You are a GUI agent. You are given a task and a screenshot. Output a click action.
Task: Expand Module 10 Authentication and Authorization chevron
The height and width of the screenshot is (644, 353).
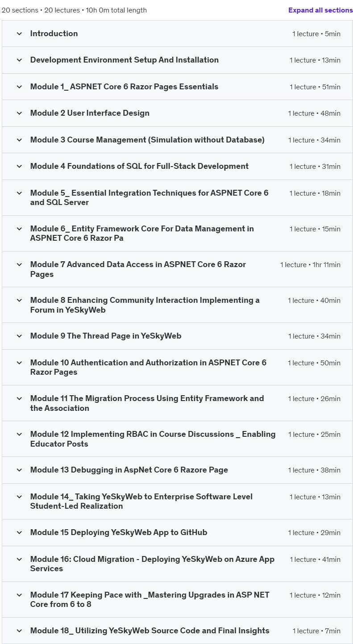click(x=19, y=363)
